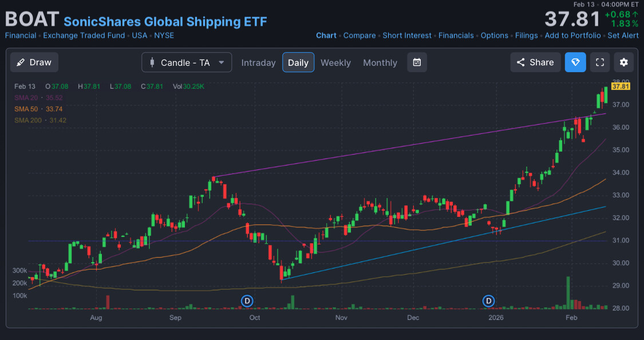Screen dimensions: 644x340
Task: Select the Daily timeframe
Action: pos(298,62)
